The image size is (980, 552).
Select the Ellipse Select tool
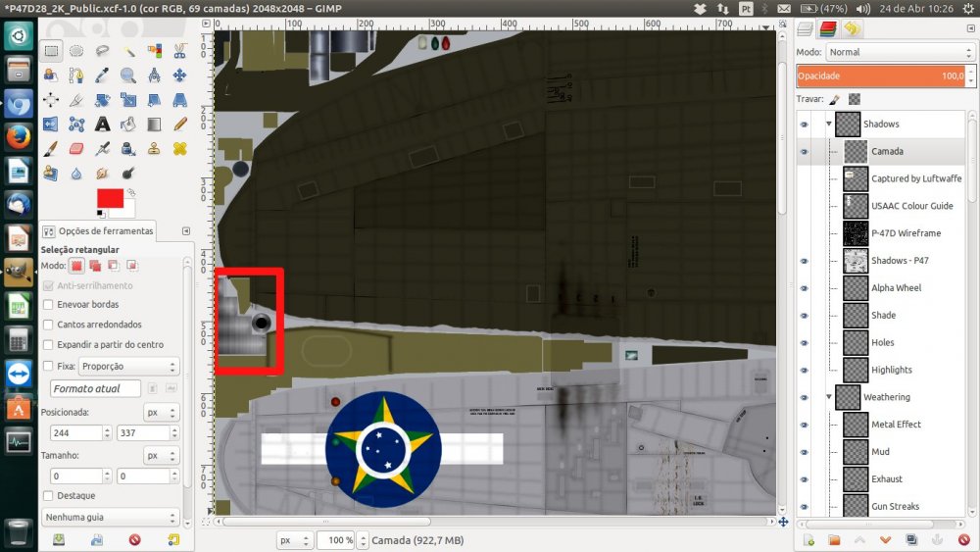76,51
